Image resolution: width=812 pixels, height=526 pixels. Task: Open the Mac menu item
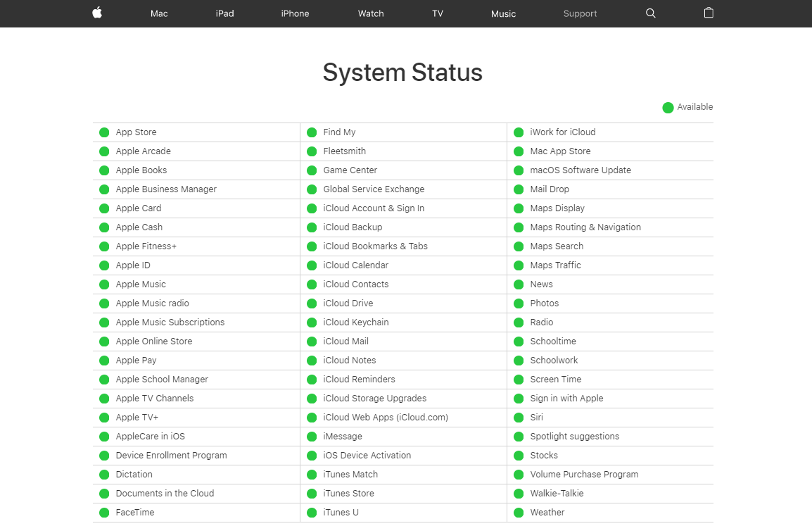(x=159, y=13)
